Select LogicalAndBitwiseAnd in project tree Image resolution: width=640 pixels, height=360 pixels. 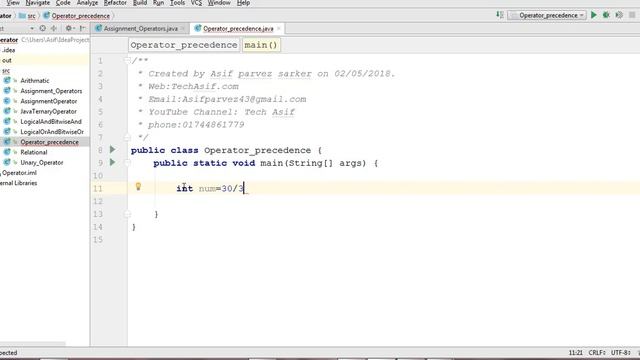click(51, 122)
